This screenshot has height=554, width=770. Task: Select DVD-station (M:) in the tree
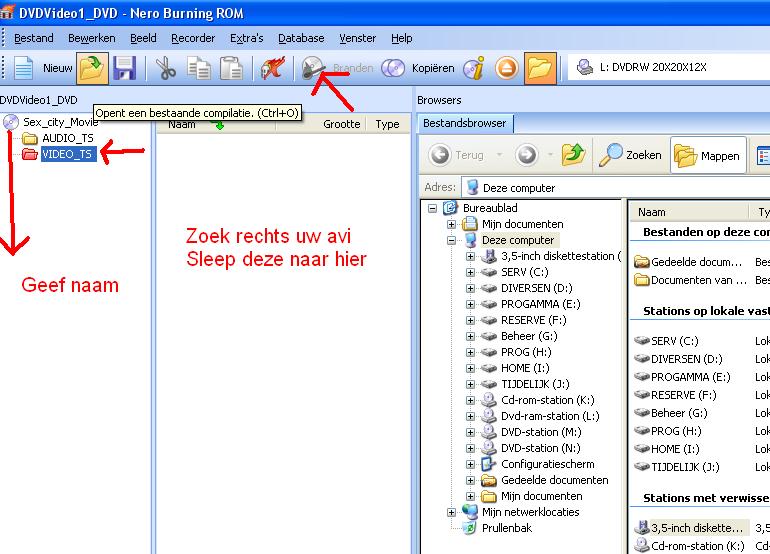click(541, 432)
